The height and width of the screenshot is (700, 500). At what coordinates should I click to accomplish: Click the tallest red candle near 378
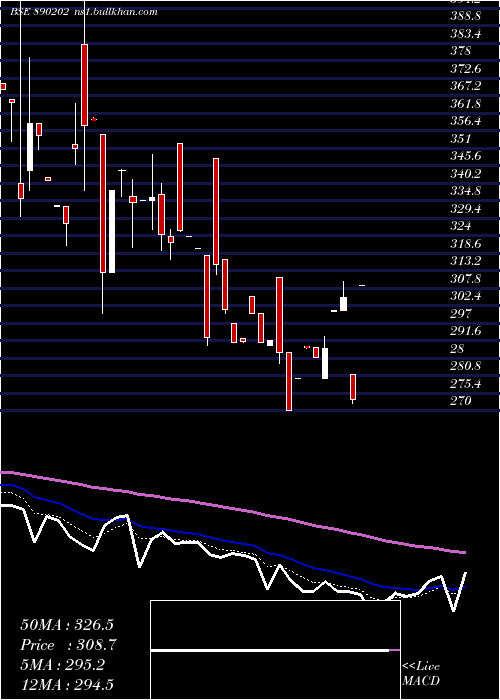click(84, 85)
